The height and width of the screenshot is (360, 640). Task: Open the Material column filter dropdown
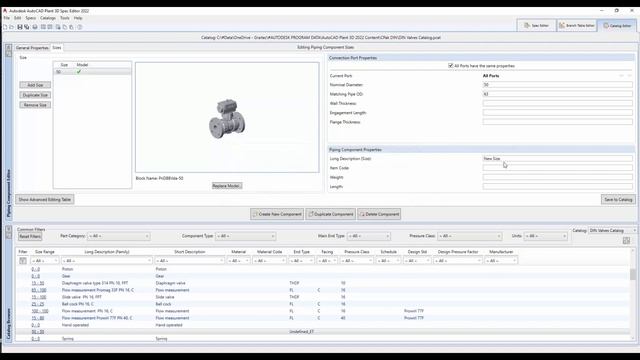(x=238, y=260)
